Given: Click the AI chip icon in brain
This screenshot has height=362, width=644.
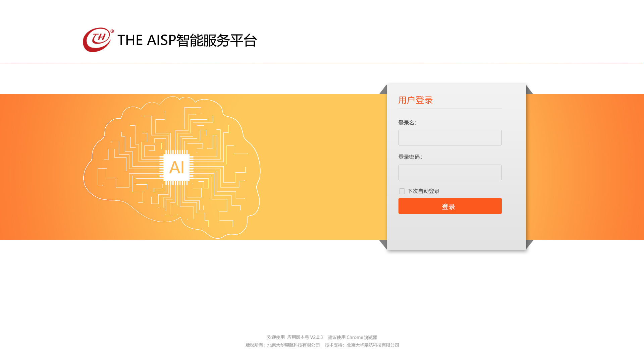Looking at the screenshot, I should [x=176, y=167].
